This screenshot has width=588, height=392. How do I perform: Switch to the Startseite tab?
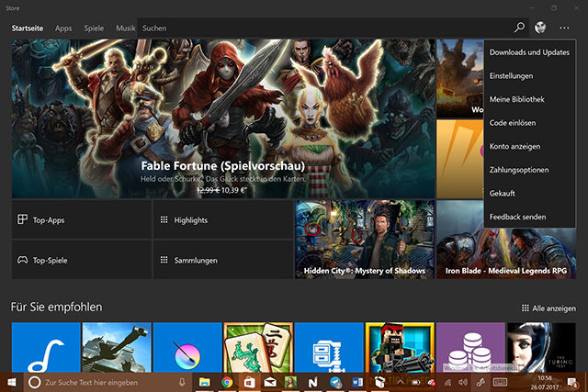28,28
